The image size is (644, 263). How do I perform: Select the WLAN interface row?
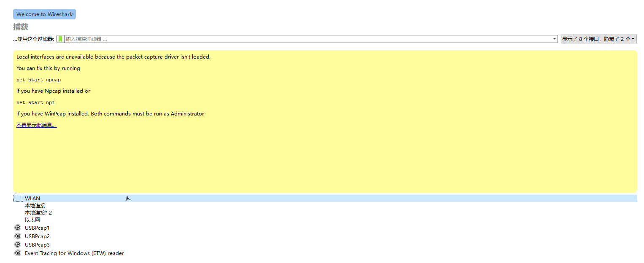325,198
